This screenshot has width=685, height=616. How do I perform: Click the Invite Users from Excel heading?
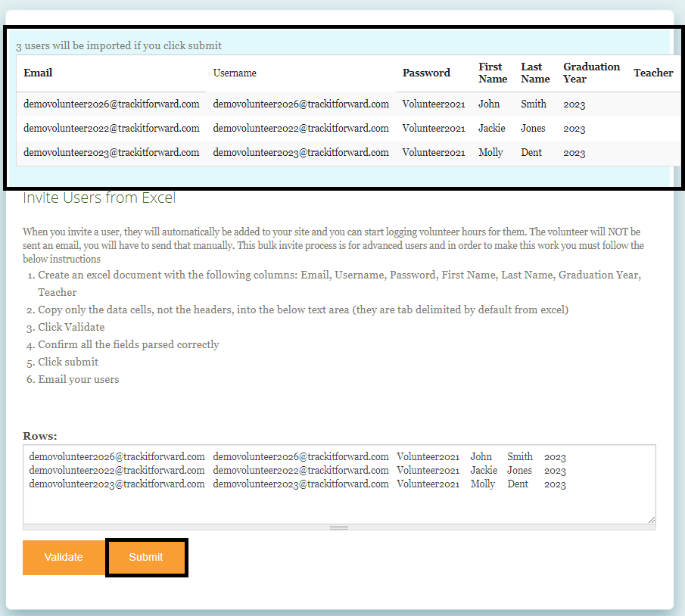pos(99,198)
